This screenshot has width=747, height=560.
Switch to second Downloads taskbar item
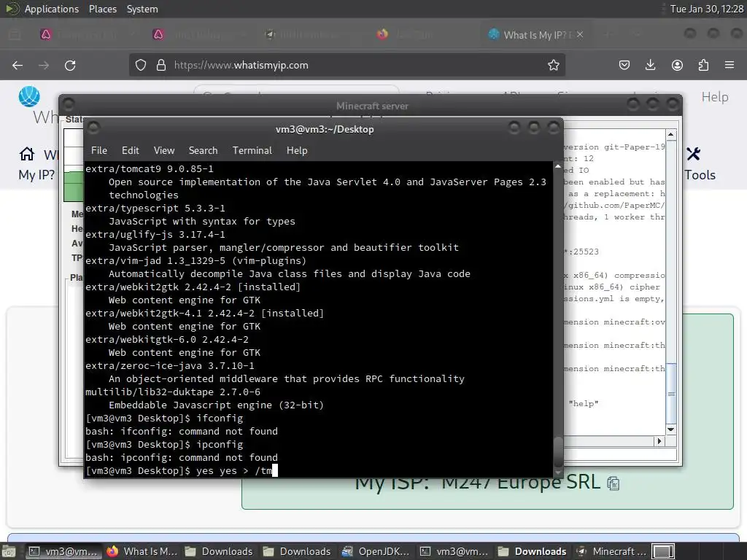297,551
